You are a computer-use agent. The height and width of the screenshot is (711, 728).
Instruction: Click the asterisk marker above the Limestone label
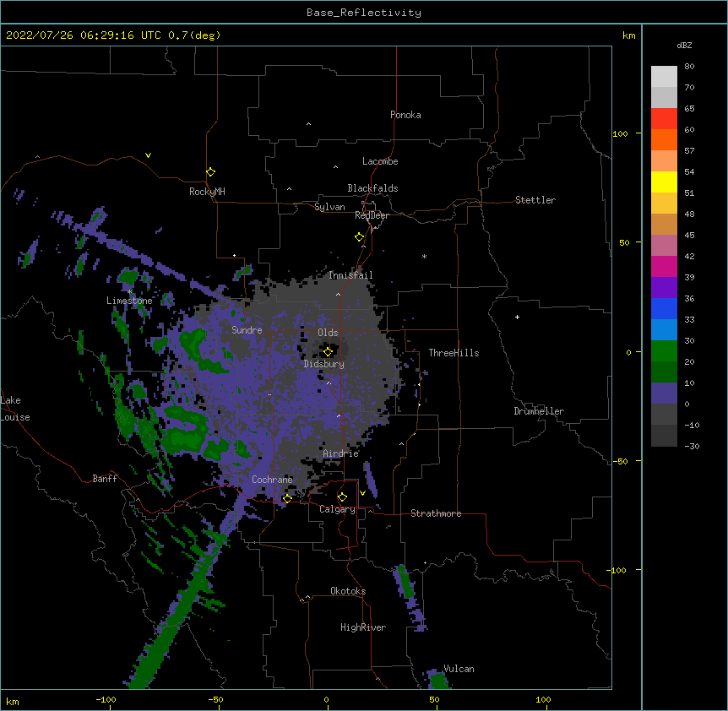pyautogui.click(x=129, y=292)
